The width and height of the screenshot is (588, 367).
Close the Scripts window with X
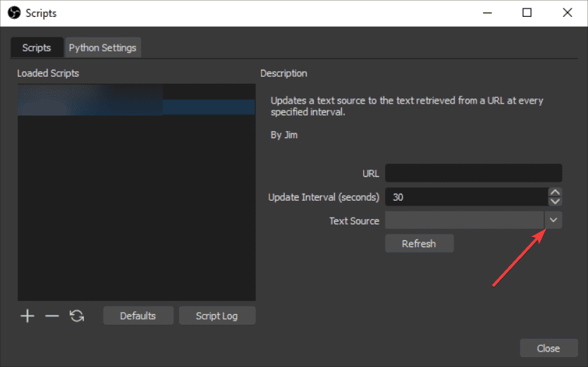click(x=568, y=13)
